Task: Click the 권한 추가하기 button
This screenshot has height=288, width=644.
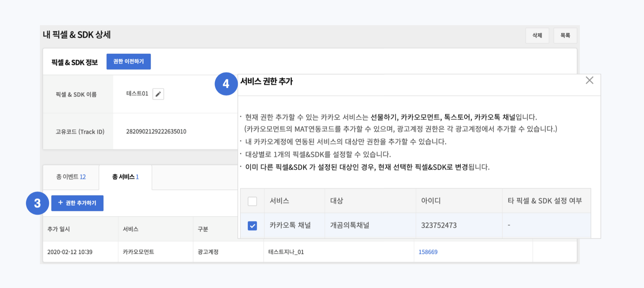Action: (x=77, y=203)
